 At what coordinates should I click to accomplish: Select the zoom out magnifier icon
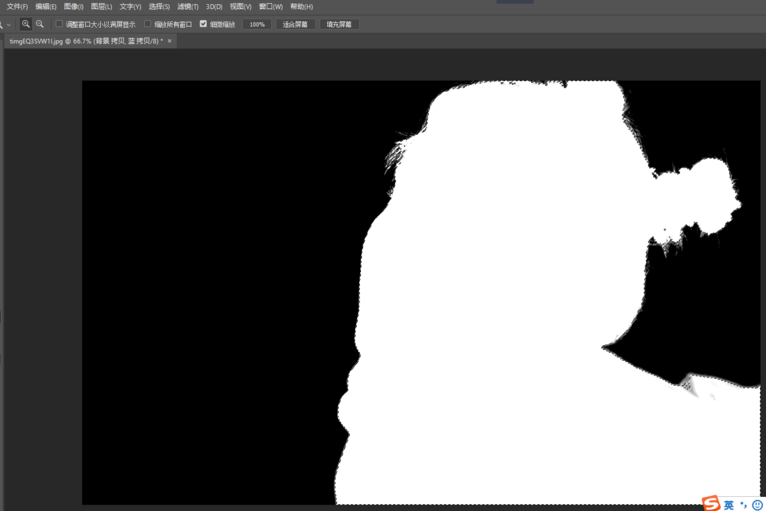point(40,24)
